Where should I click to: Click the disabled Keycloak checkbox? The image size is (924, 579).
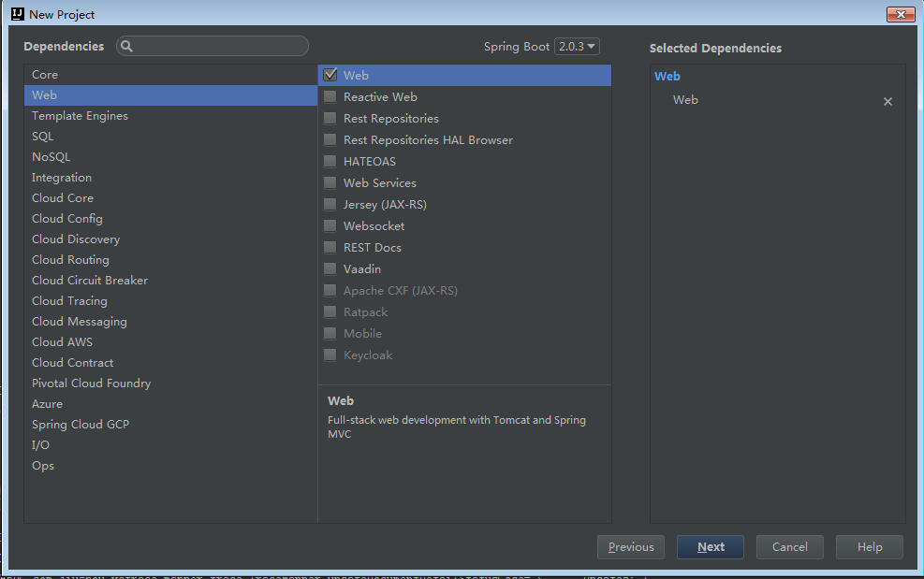pyautogui.click(x=330, y=355)
